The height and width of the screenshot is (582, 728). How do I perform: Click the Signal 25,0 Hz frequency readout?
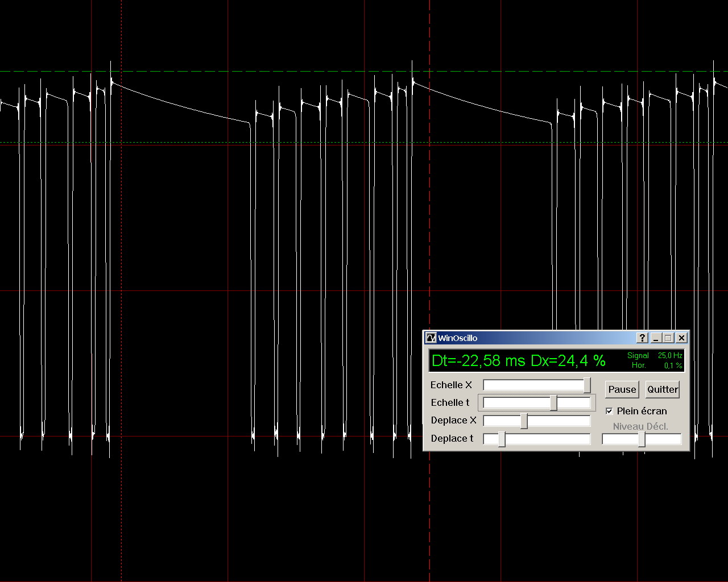point(654,355)
